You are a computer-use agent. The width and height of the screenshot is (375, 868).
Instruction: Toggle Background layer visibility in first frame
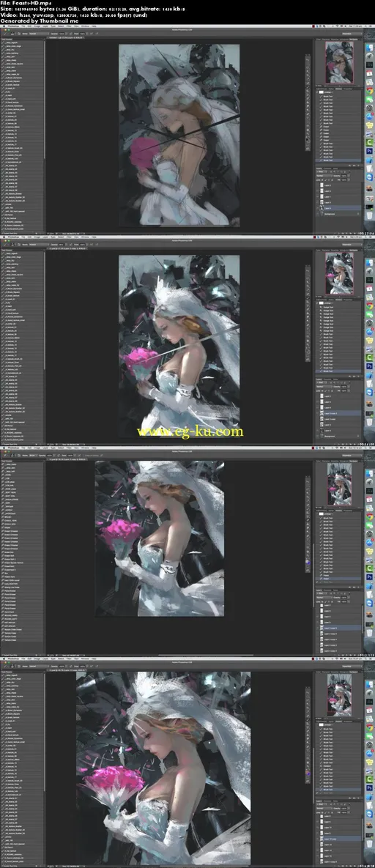(317, 214)
